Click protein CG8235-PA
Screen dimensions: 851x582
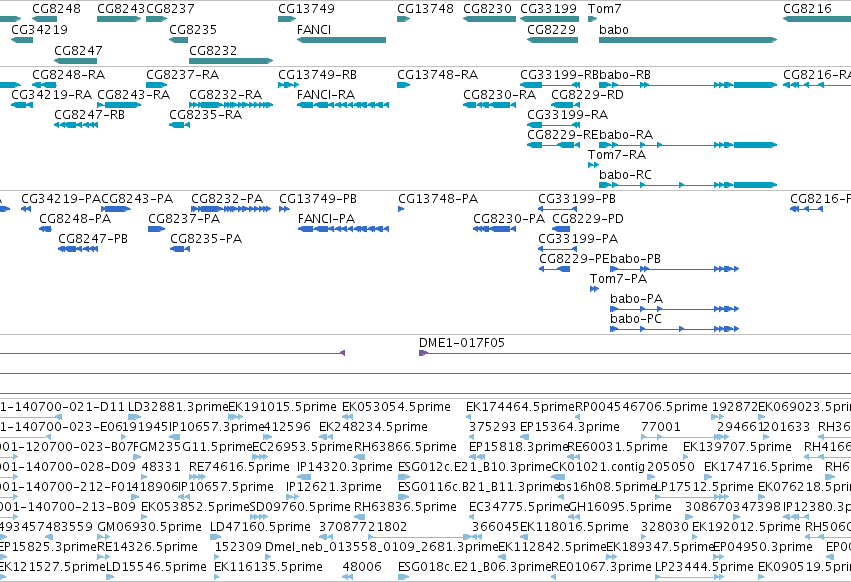pyautogui.click(x=180, y=249)
